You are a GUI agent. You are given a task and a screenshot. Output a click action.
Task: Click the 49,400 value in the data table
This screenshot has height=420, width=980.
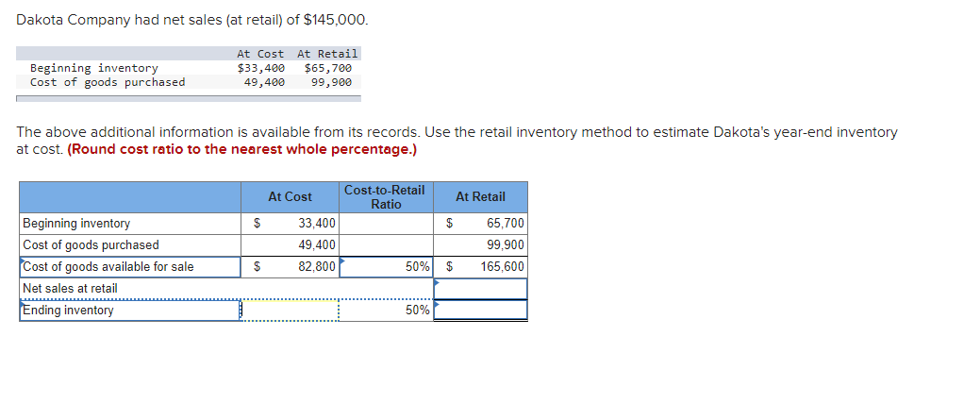(264, 82)
